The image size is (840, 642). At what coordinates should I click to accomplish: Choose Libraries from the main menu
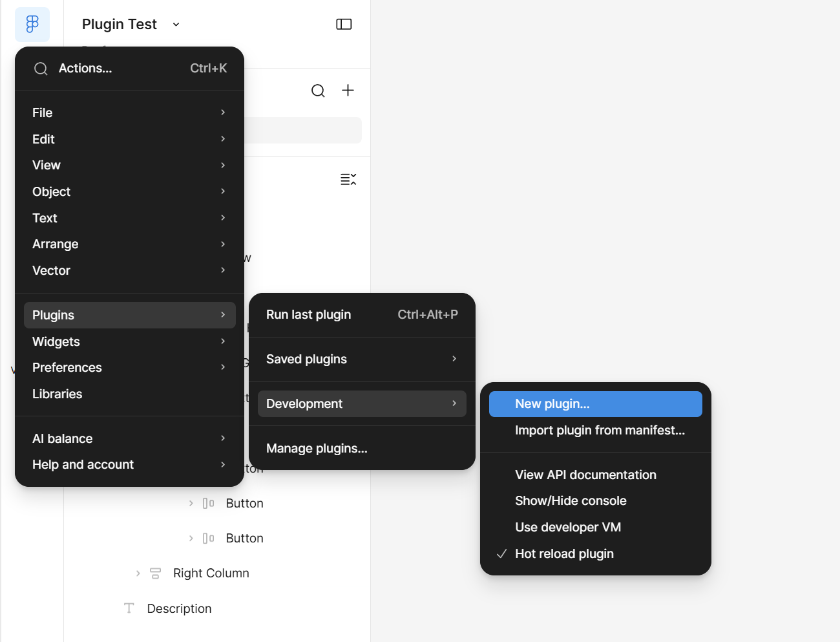129,394
